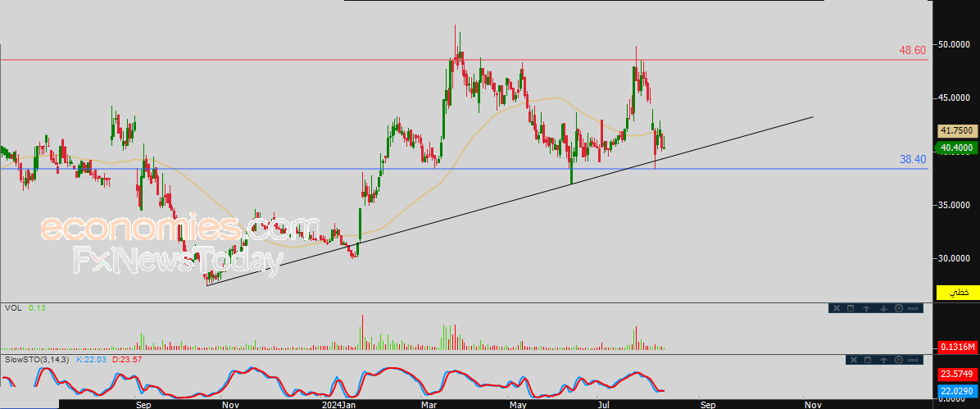Click the SlowSTO(3,14,3) indicator label

[x=38, y=360]
